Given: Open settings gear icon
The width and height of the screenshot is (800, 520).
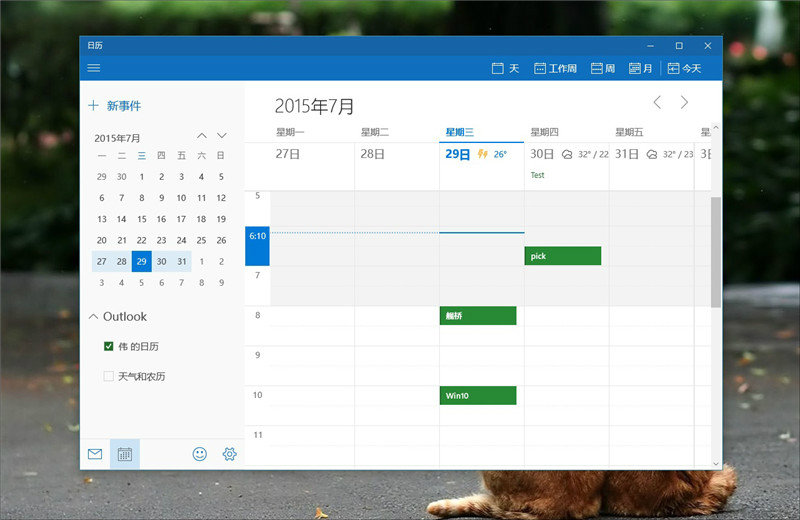Looking at the screenshot, I should point(230,454).
